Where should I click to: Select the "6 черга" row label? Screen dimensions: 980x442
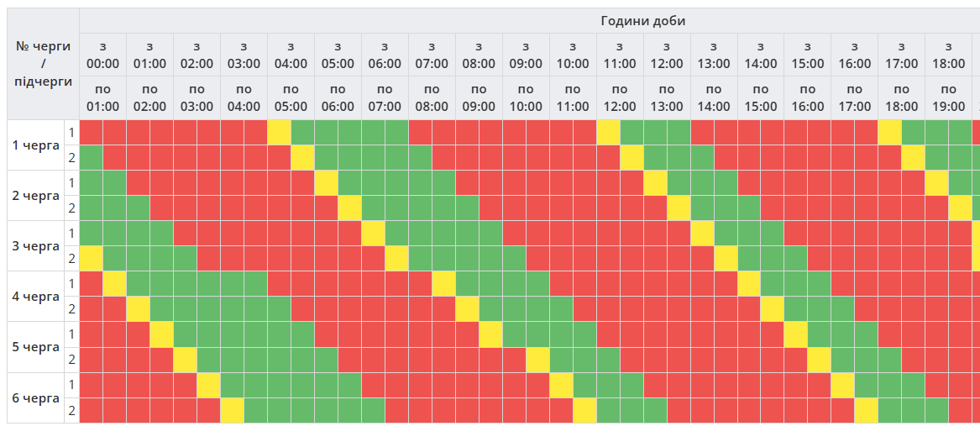click(x=36, y=397)
